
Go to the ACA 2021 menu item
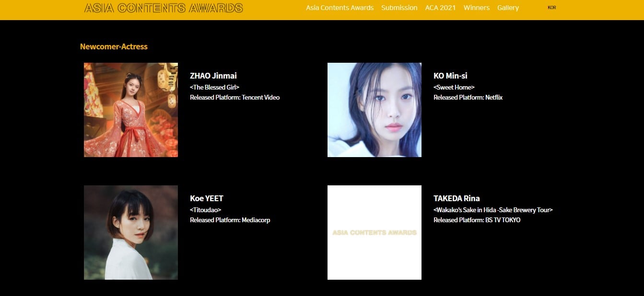click(440, 8)
